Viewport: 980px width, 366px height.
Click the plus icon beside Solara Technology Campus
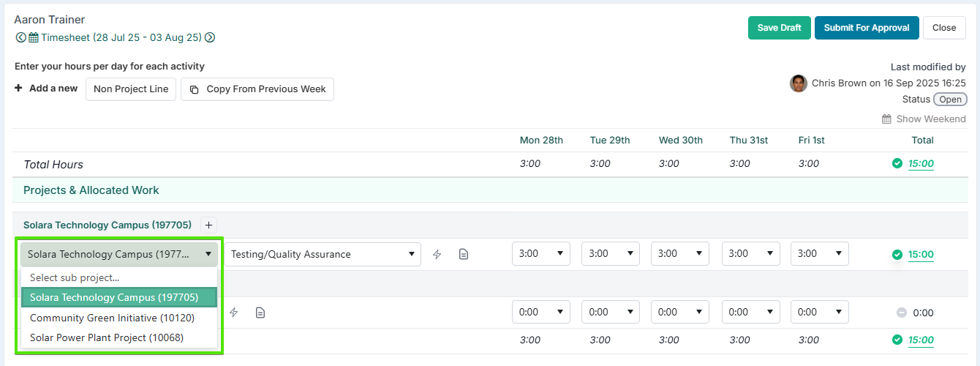point(208,225)
